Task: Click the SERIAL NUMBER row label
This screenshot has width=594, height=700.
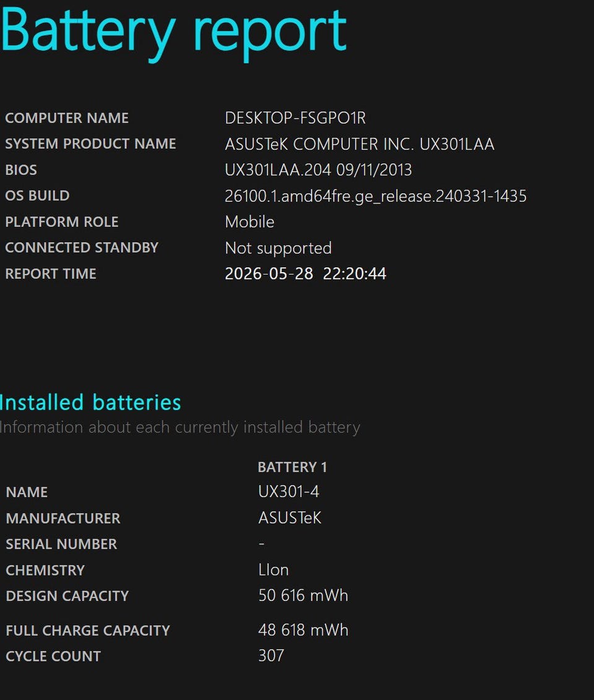Action: pyautogui.click(x=62, y=544)
